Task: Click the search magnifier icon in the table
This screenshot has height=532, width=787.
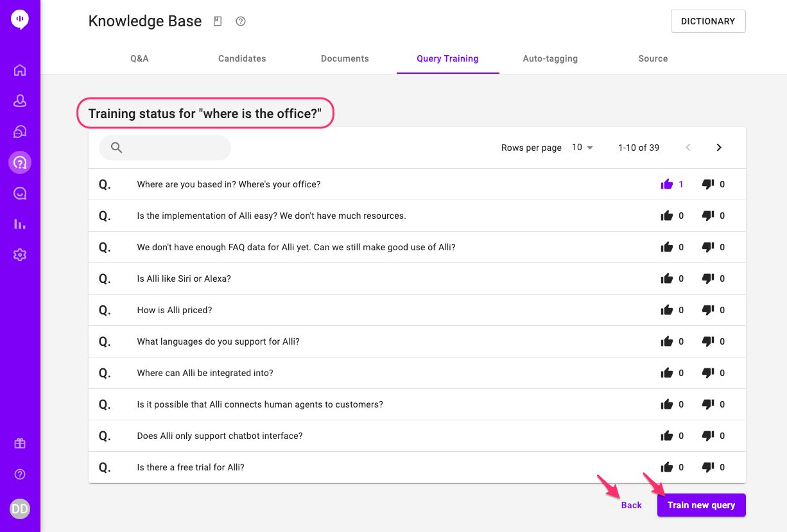Action: tap(116, 148)
